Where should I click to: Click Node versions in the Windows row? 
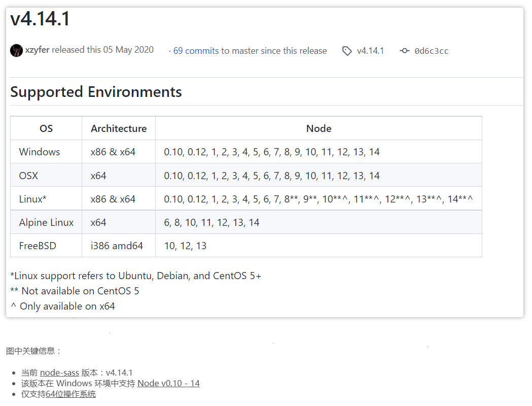(x=318, y=152)
